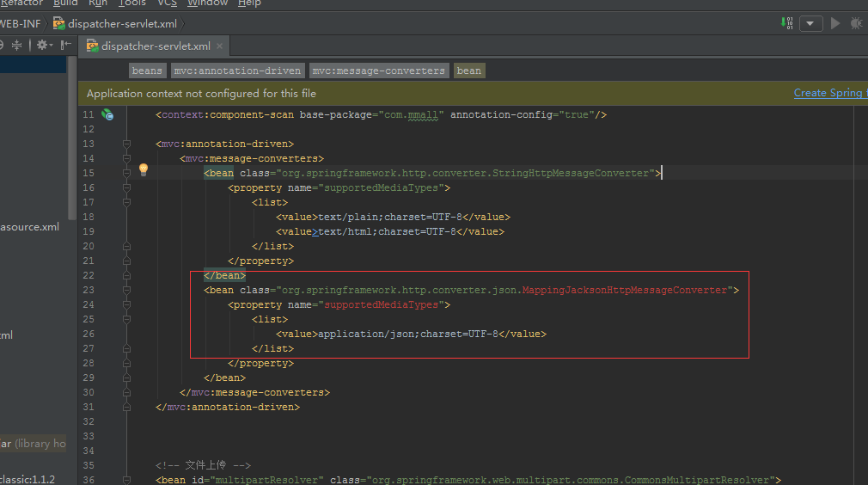Collapse mvc:message-converters fold at line 14
The image size is (868, 485).
127,159
